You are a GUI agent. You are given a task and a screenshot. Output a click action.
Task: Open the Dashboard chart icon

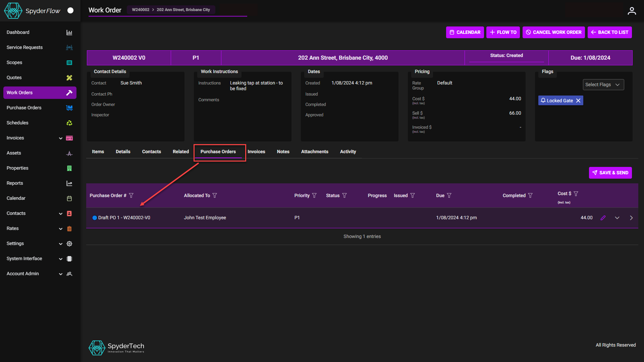[69, 32]
